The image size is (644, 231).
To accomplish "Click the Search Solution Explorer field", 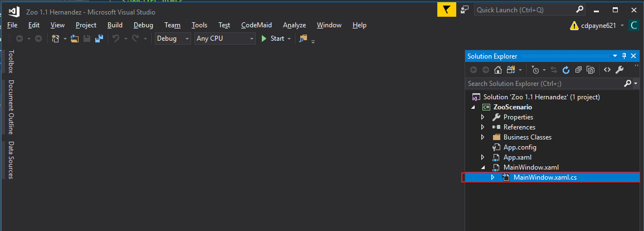I will [x=544, y=83].
